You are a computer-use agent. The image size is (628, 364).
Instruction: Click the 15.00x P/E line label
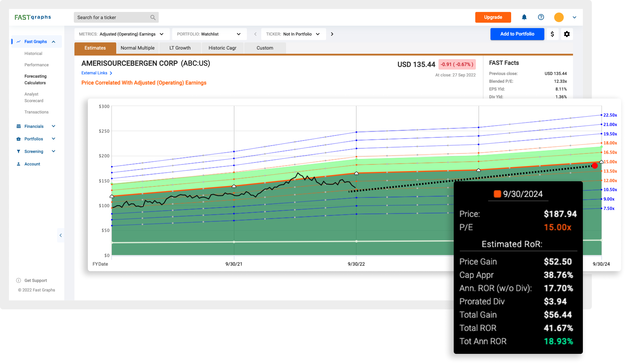tap(610, 162)
